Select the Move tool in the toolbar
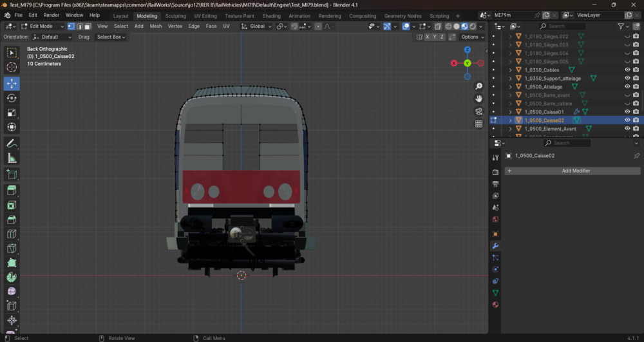Viewport: 644px width, 342px height. (x=12, y=84)
